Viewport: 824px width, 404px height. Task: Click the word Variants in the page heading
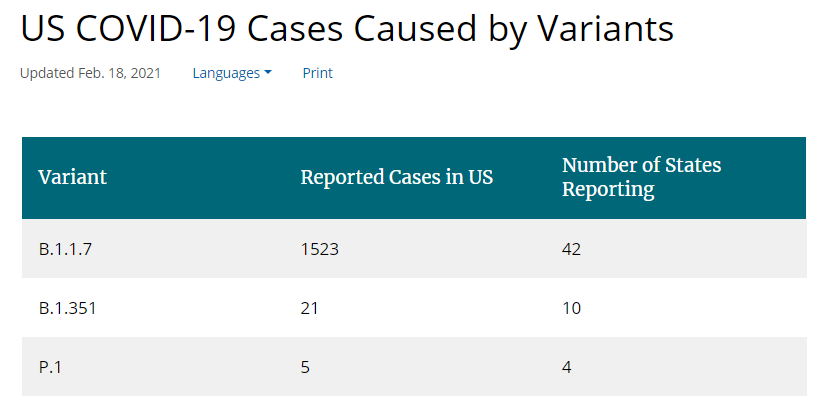click(x=603, y=29)
